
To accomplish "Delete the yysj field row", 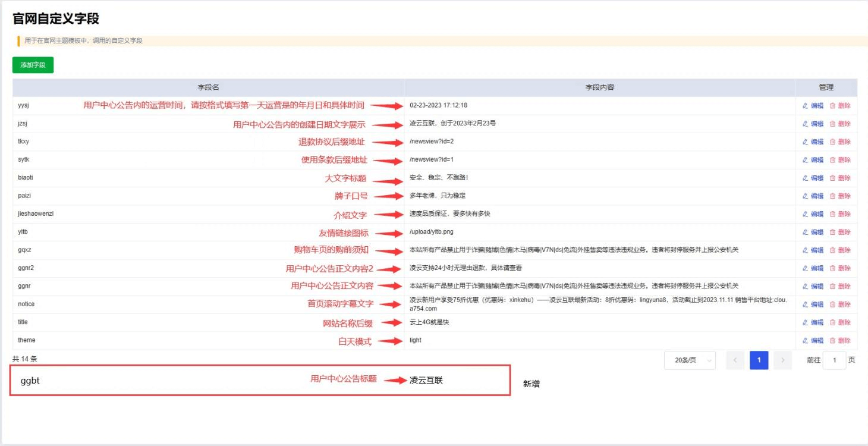I will coord(840,106).
